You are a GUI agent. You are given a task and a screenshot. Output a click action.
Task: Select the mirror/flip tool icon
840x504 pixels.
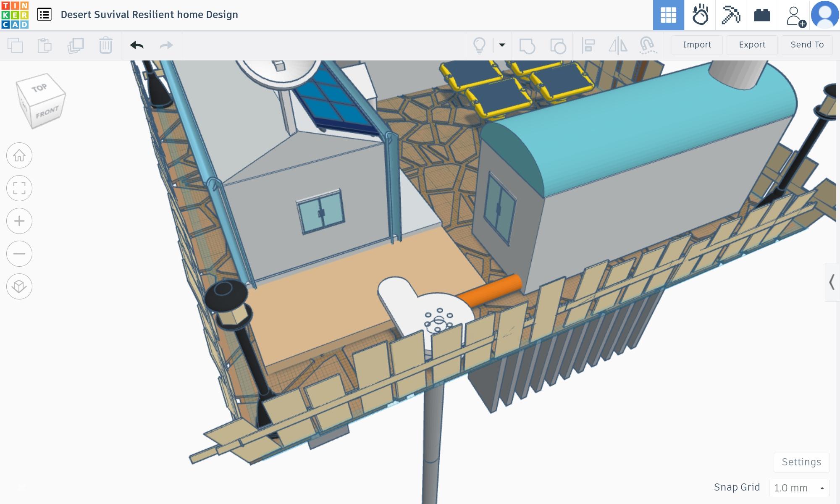click(618, 45)
